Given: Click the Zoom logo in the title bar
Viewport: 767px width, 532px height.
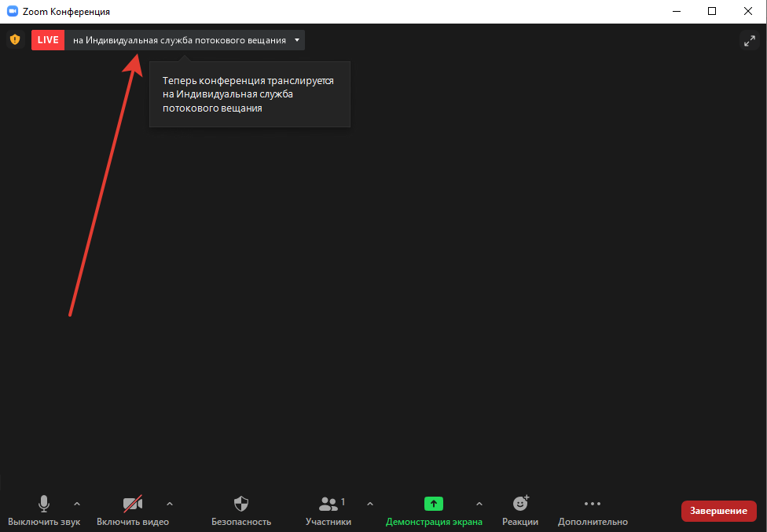Looking at the screenshot, I should click(x=13, y=11).
